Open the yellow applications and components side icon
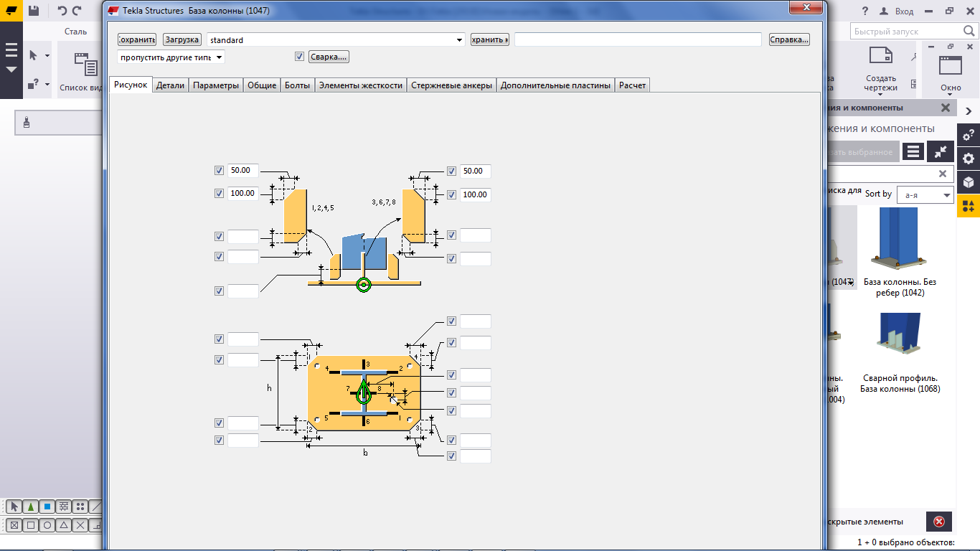 tap(968, 207)
